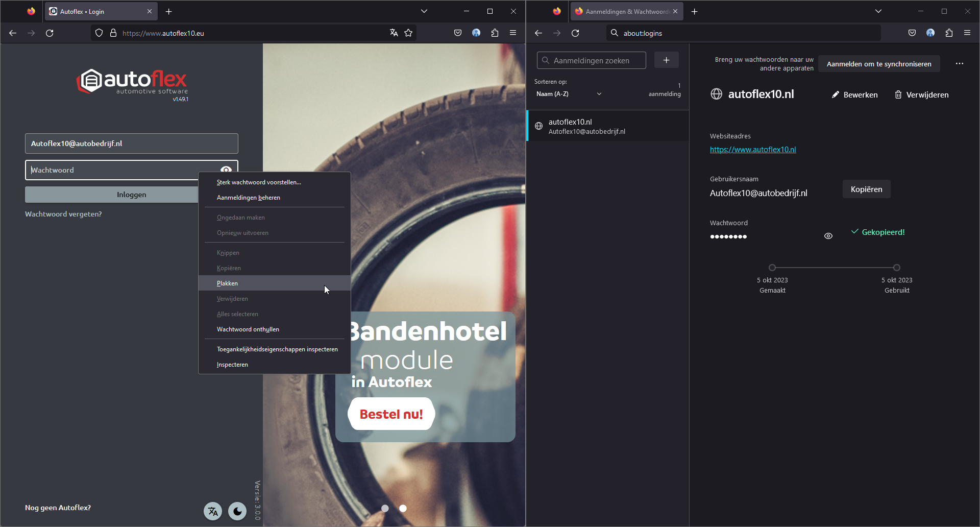Open the extensions icon in left browser
The image size is (980, 527).
495,33
